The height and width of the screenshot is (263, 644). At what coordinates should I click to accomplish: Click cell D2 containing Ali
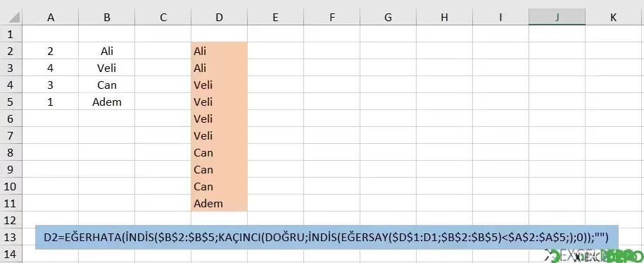[220, 51]
